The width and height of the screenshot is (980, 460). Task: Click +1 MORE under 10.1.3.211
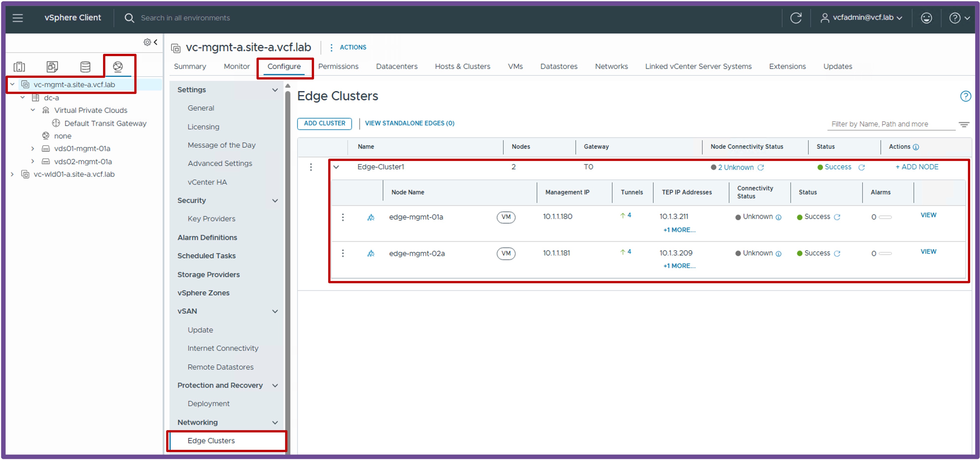pos(679,230)
